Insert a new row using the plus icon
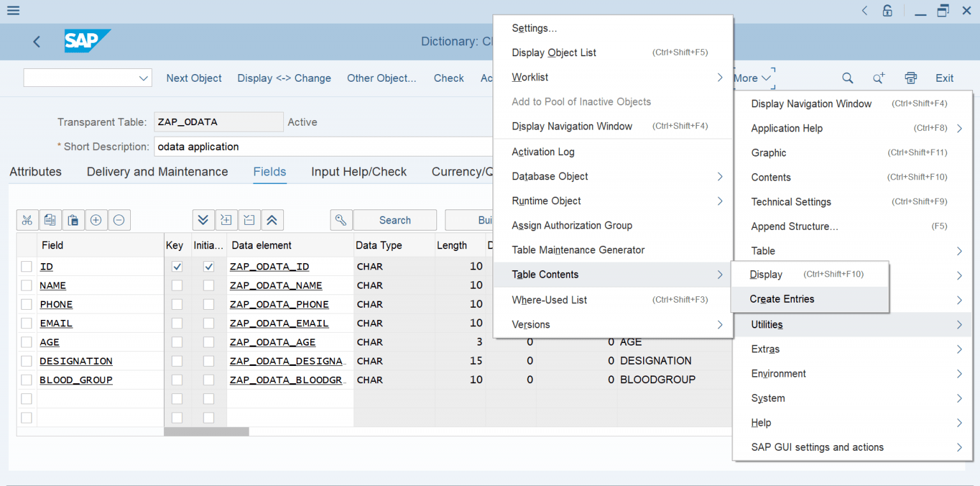 [x=96, y=220]
